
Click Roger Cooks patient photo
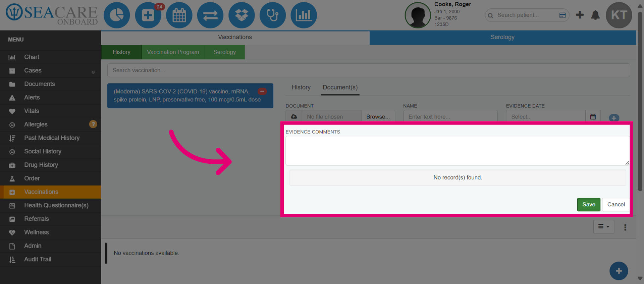tap(418, 15)
